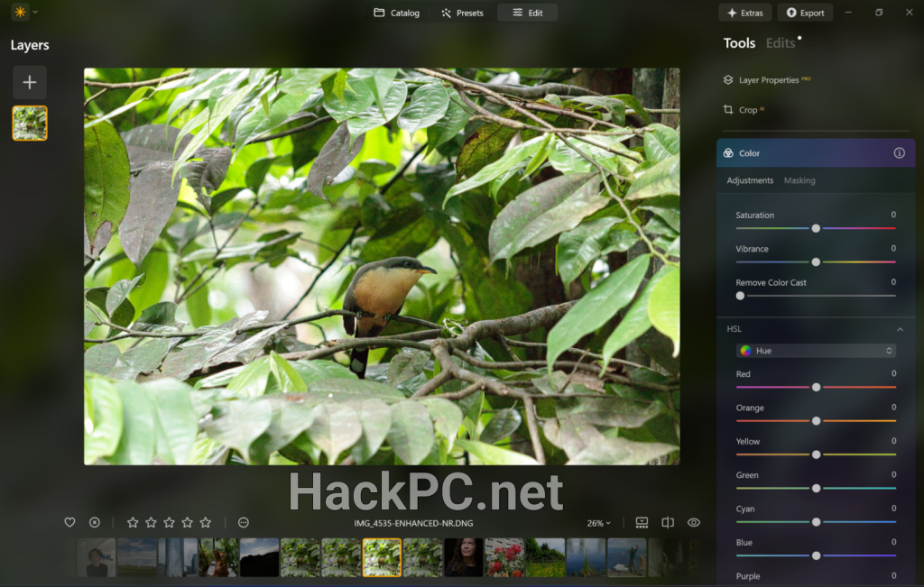Switch to the Edit tab
This screenshot has height=587, width=924.
pyautogui.click(x=527, y=13)
